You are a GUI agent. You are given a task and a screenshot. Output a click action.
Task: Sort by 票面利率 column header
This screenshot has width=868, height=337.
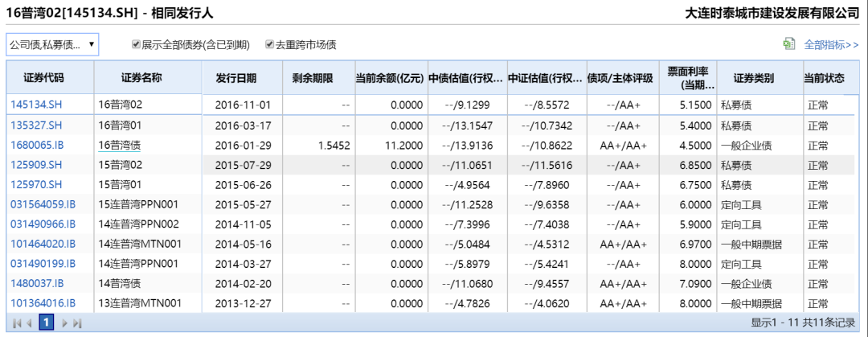(686, 78)
